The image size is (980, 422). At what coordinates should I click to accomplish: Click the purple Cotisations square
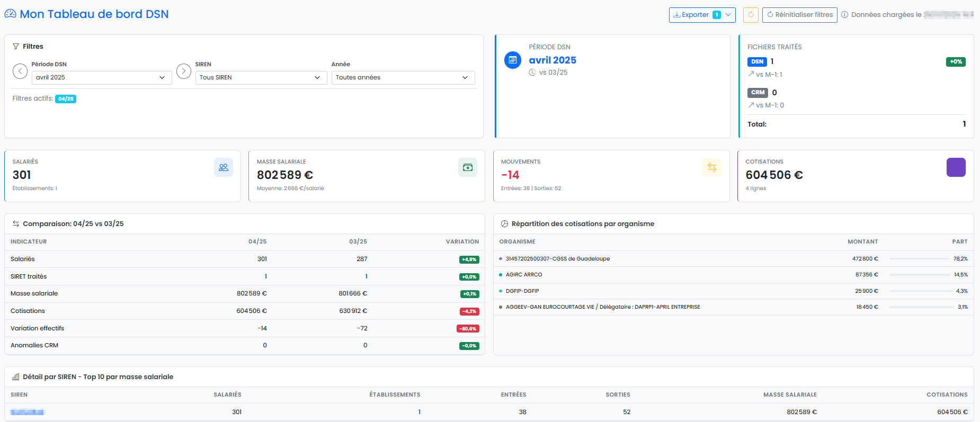click(956, 167)
